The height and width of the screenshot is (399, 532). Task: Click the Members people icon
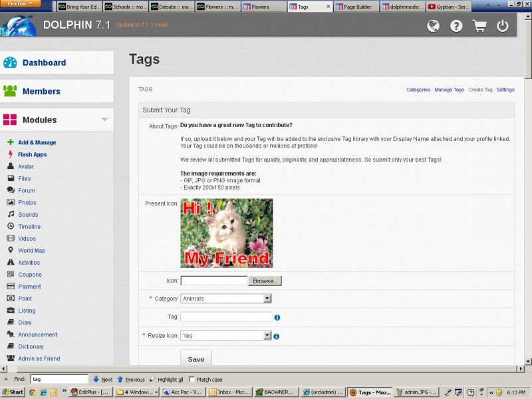(x=10, y=91)
